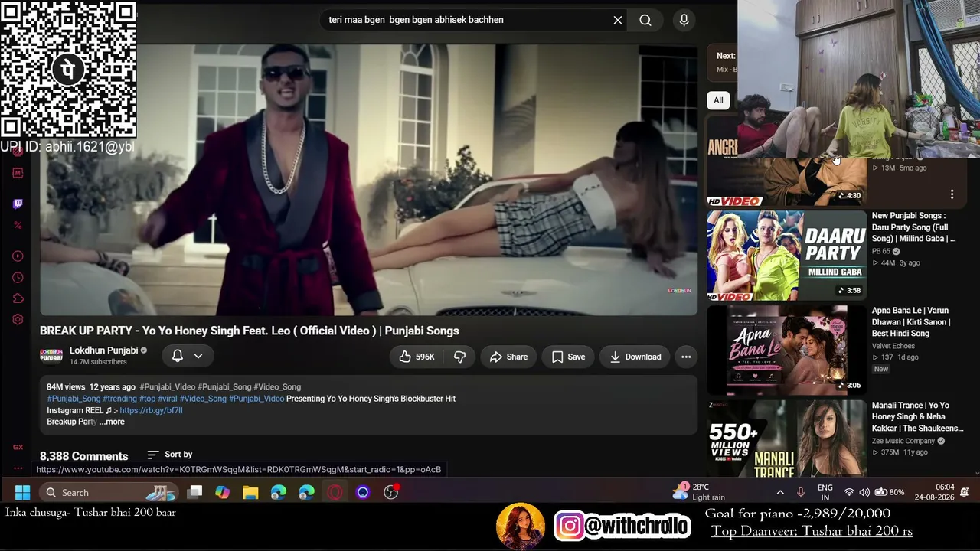Open the volume speaker tray icon
This screenshot has height=551, width=980.
point(864,492)
